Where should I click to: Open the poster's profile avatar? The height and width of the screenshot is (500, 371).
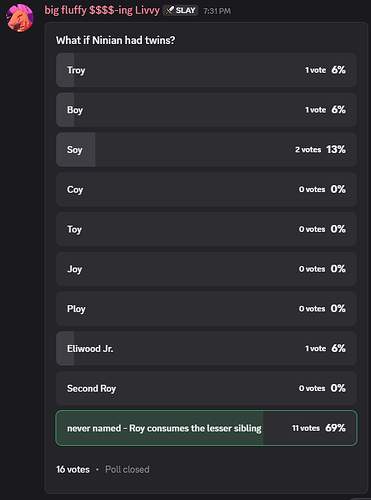coord(20,18)
